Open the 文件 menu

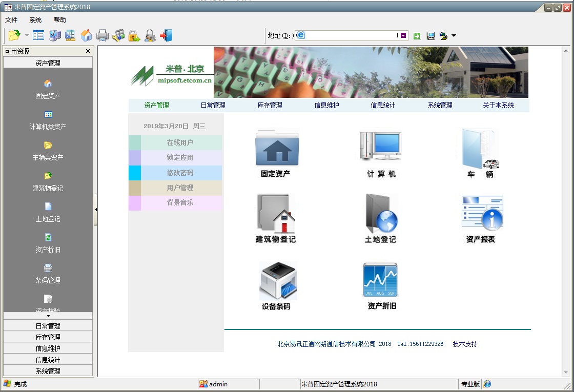pos(11,20)
